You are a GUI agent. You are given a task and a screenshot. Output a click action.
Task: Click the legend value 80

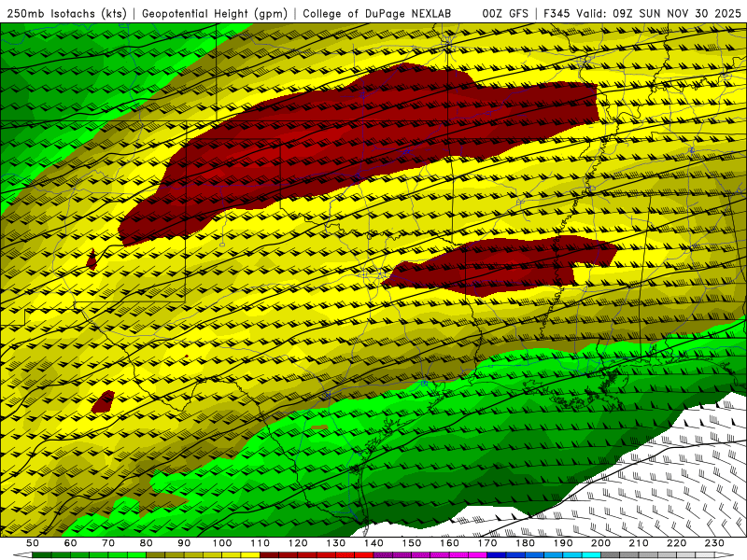tap(147, 543)
